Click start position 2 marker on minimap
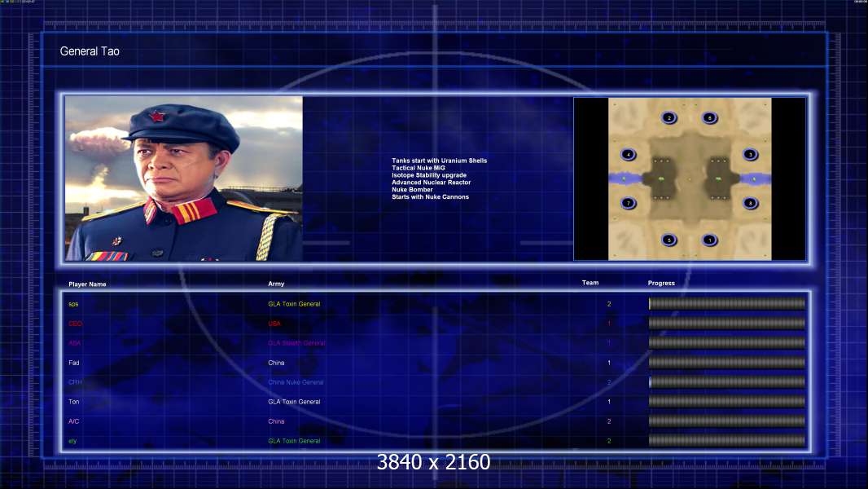This screenshot has width=868, height=489. (x=669, y=118)
